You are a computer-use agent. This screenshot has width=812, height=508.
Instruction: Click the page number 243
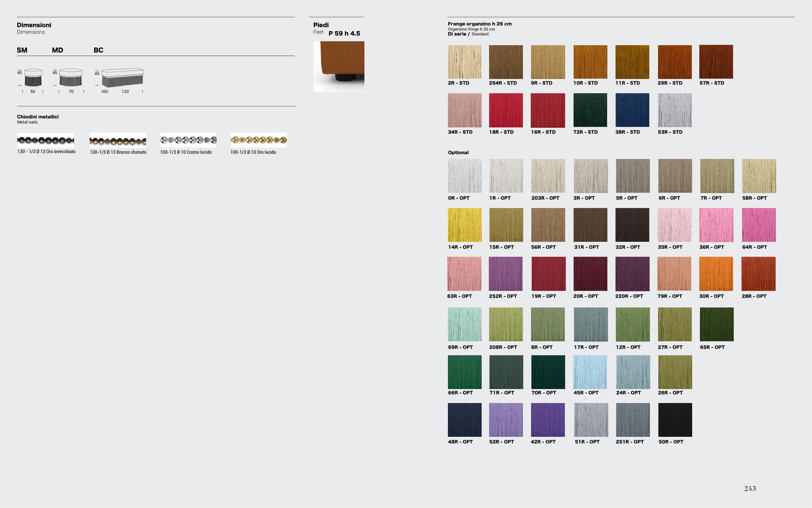pos(750,488)
